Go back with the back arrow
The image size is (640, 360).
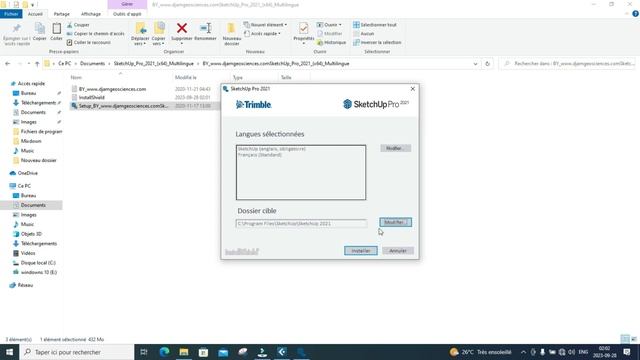click(x=8, y=64)
